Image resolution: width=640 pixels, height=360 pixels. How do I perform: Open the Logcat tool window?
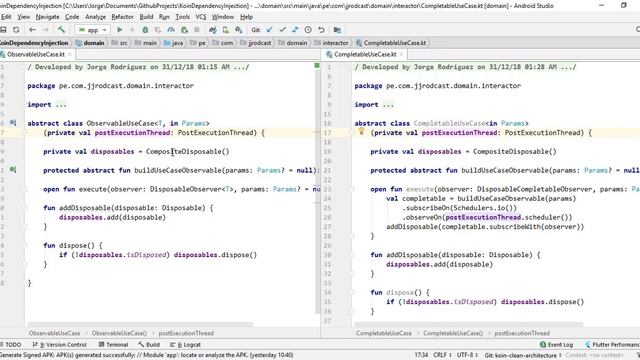point(185,344)
